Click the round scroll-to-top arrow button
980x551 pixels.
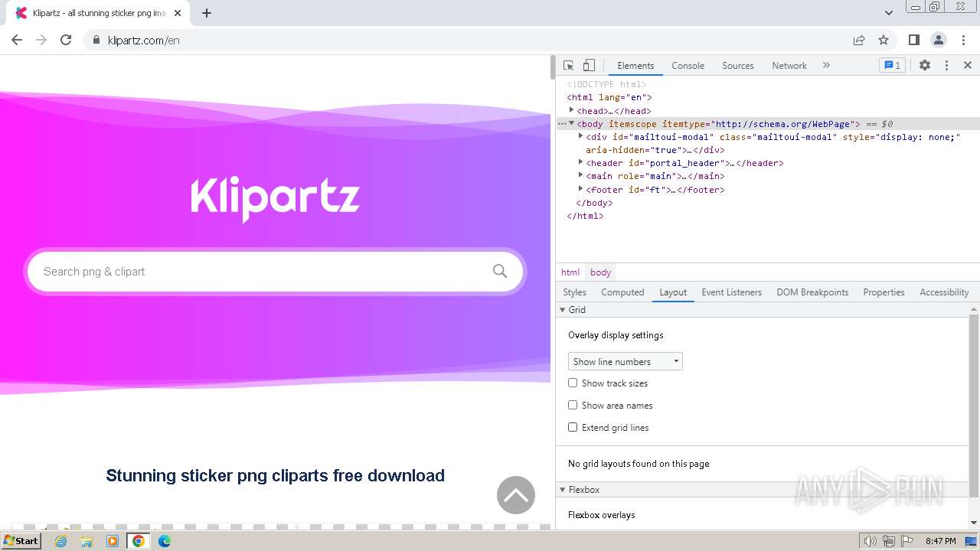[516, 495]
